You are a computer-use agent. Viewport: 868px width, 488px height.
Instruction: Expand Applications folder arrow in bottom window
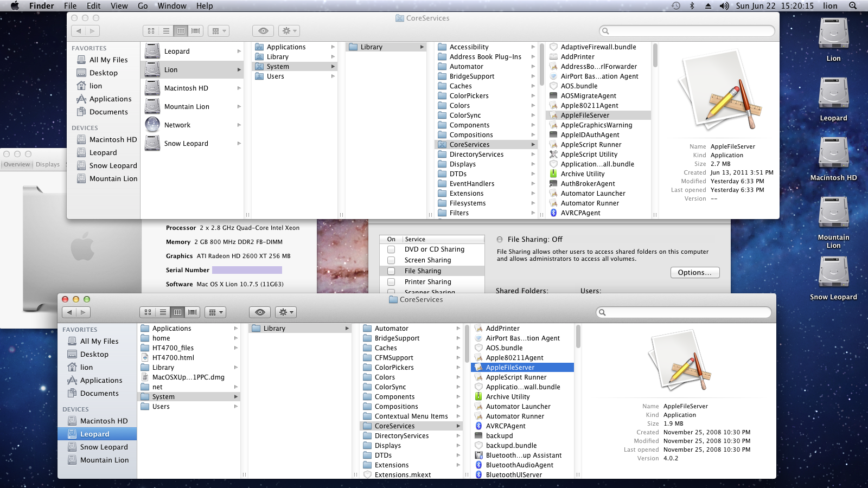(x=236, y=329)
